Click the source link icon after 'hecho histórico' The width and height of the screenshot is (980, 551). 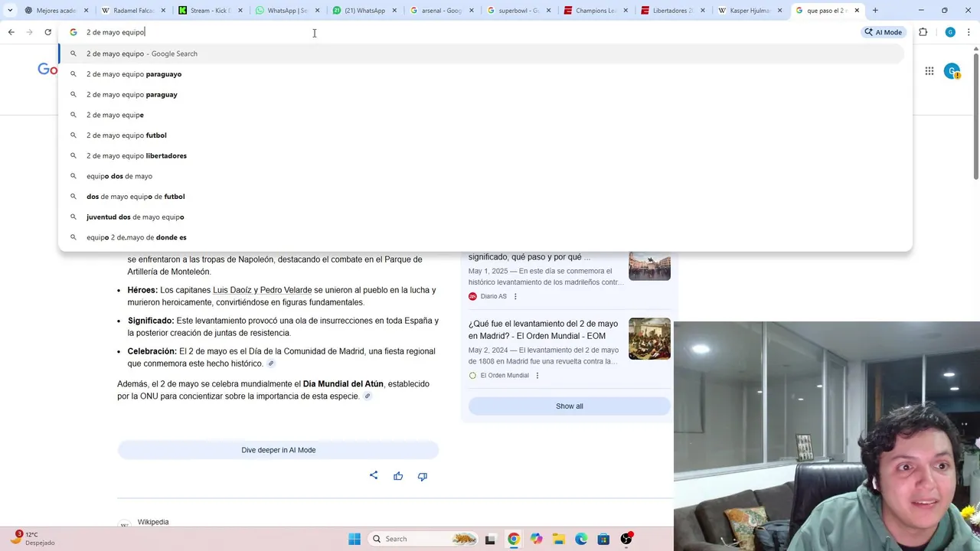tap(271, 364)
